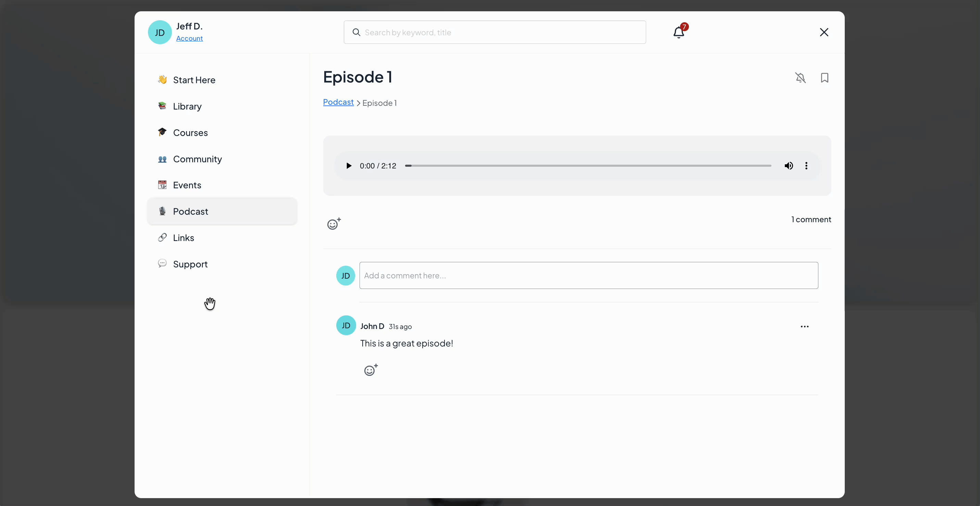Open audio player three-dot options menu
980x506 pixels.
(x=806, y=165)
